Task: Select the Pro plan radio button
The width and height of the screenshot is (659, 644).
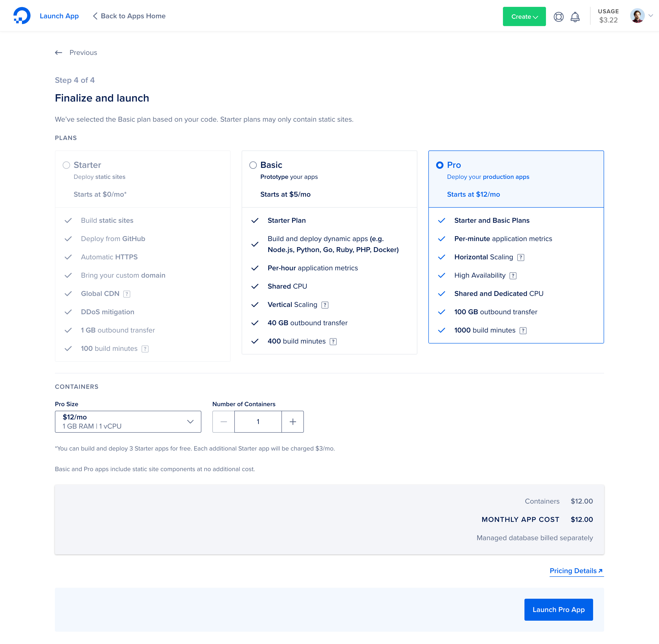Action: (x=440, y=165)
